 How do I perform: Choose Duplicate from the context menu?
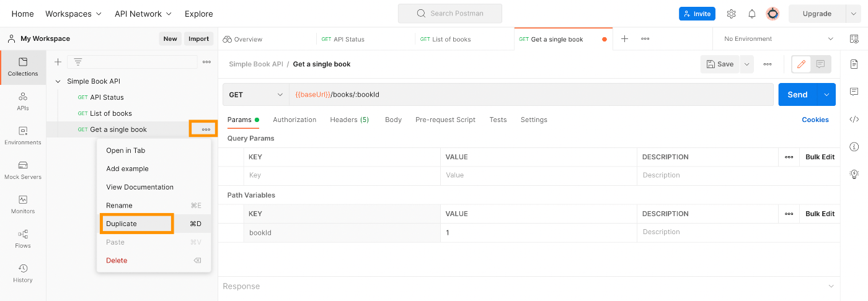click(x=154, y=224)
